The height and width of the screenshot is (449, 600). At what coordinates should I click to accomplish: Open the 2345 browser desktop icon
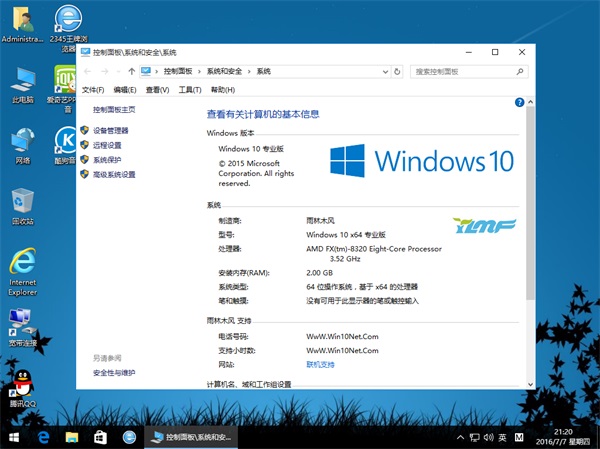(x=68, y=28)
